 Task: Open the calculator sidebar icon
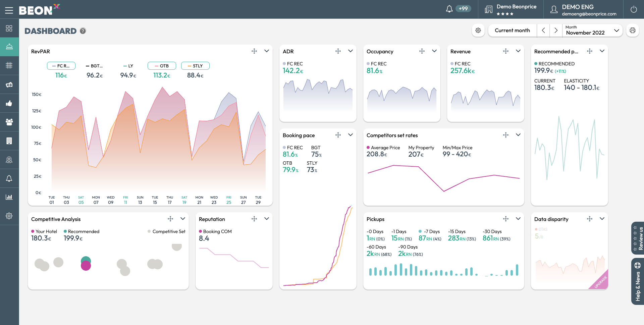coord(9,141)
